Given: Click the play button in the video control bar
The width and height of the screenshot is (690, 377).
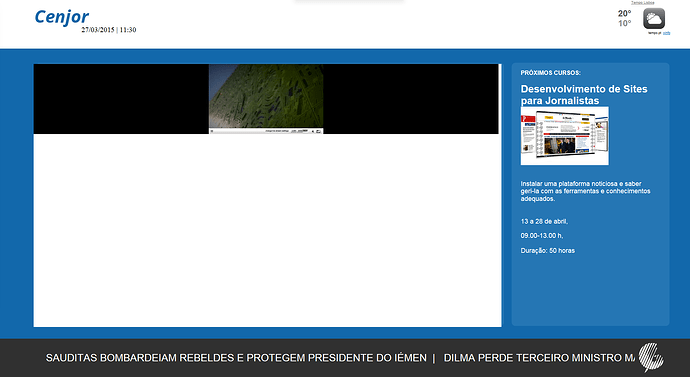Looking at the screenshot, I should (212, 131).
